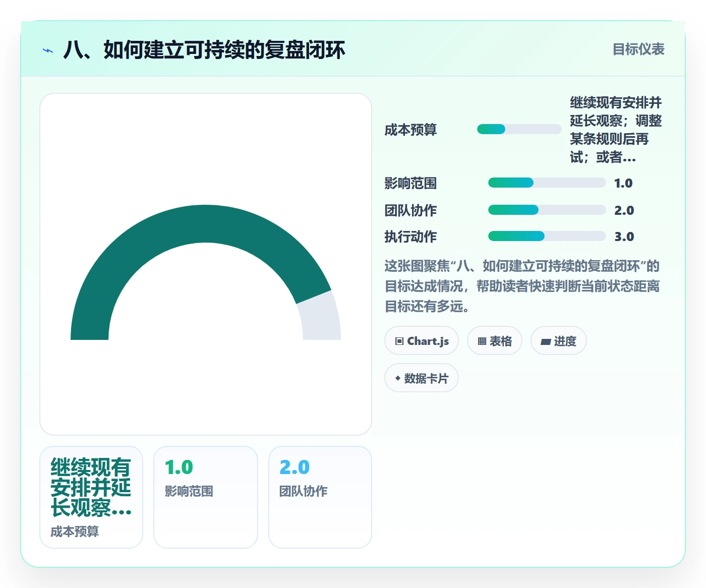Click the 表格 tag grid icon
Viewport: 706px width, 588px height.
[x=482, y=341]
